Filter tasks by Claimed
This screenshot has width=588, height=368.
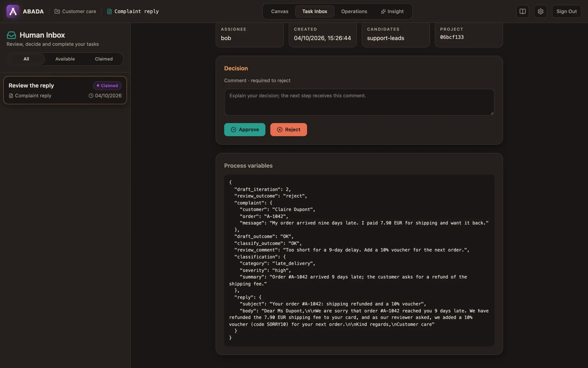point(104,59)
